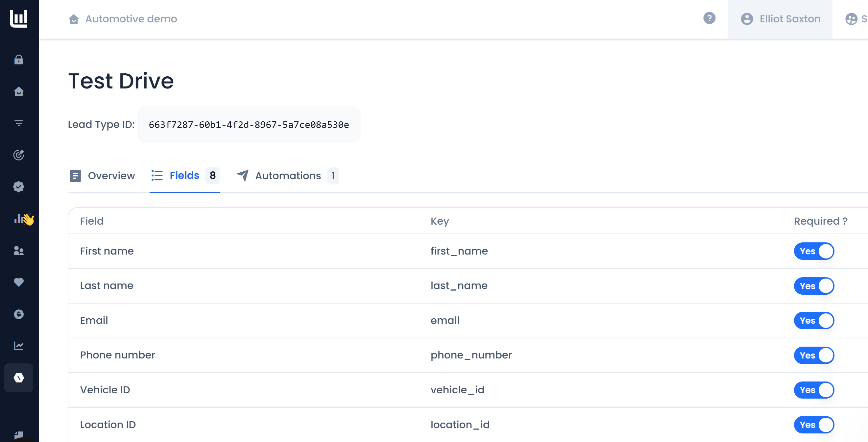
Task: Toggle First name required switch
Action: coord(813,251)
